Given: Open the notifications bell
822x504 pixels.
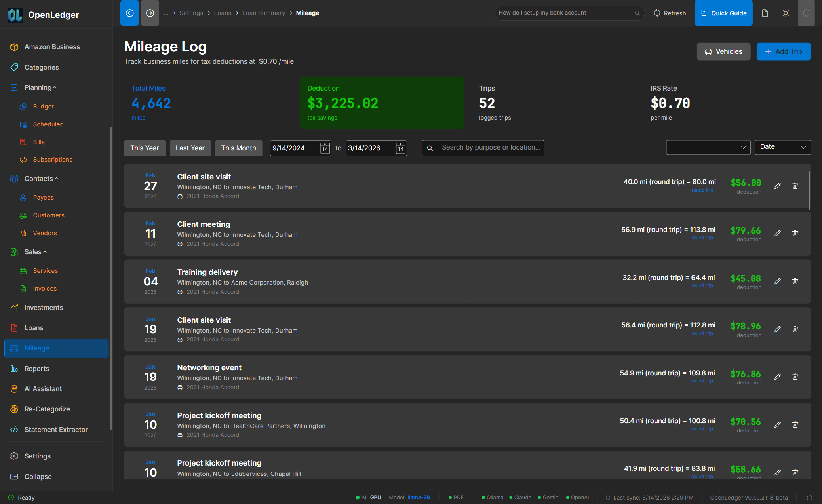Looking at the screenshot, I should click(806, 13).
